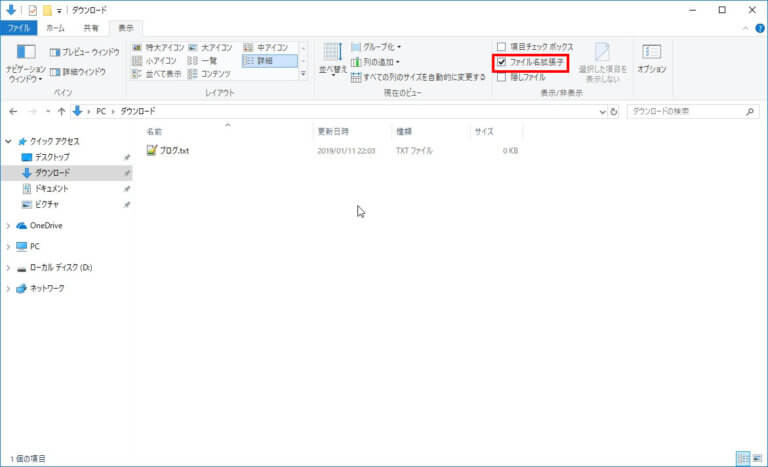Viewport: 768px width, 467px height.
Task: Click the 2019/01/11 22:03 date cell
Action: 346,151
